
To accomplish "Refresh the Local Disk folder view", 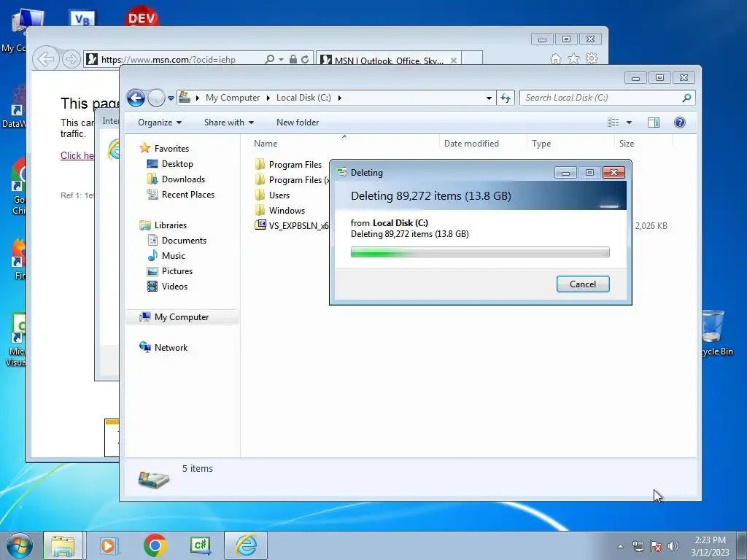I will click(506, 98).
